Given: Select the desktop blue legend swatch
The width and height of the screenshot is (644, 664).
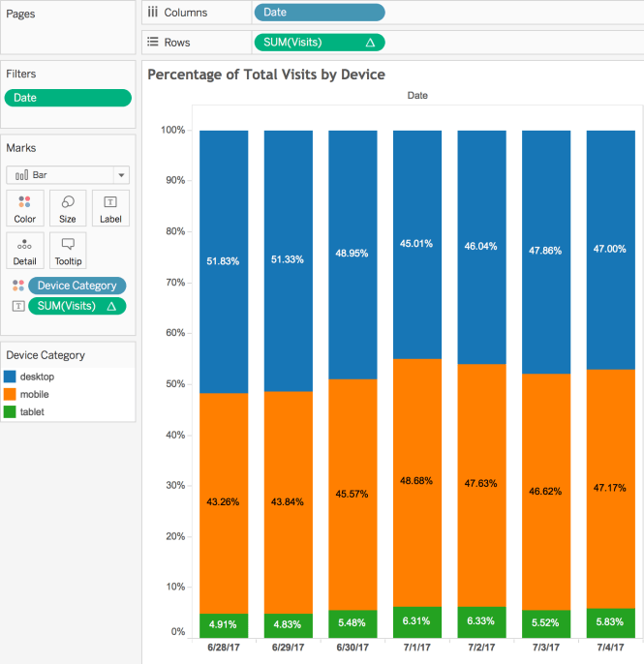Looking at the screenshot, I should [11, 377].
